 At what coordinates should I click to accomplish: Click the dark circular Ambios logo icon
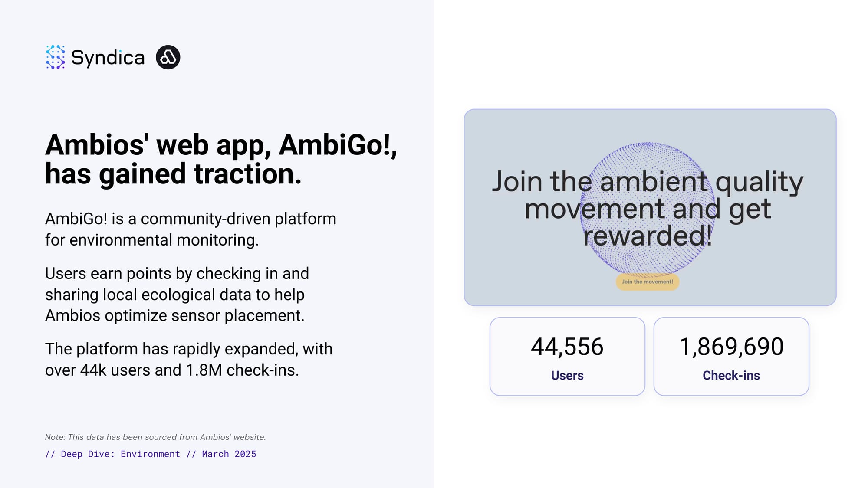click(168, 57)
